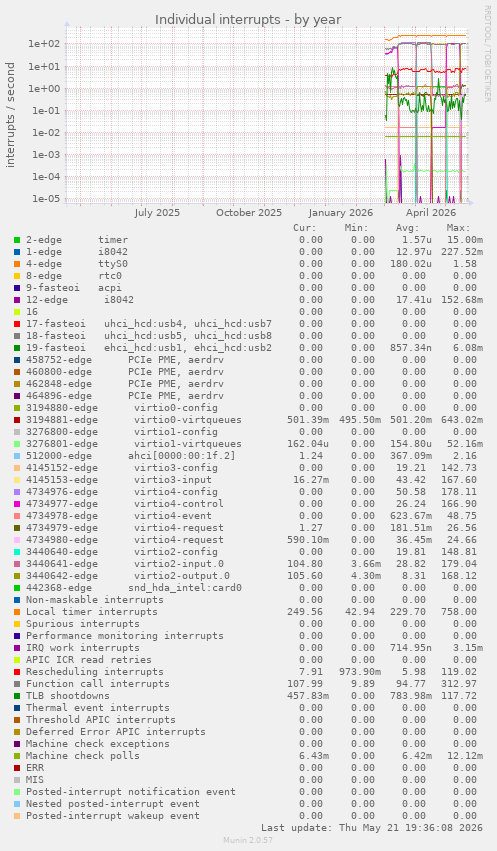Click the Munin 2.0.57 footer text

coord(248,840)
